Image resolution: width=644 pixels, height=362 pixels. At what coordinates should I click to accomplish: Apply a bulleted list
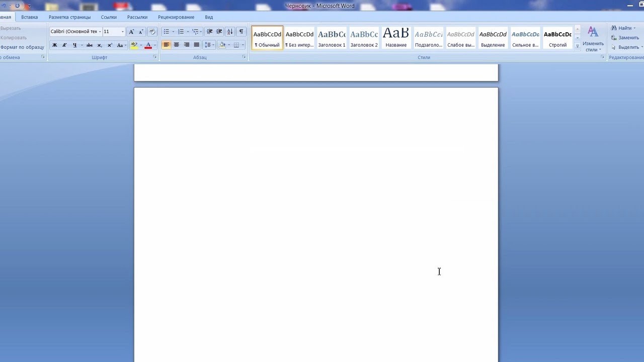pyautogui.click(x=167, y=32)
